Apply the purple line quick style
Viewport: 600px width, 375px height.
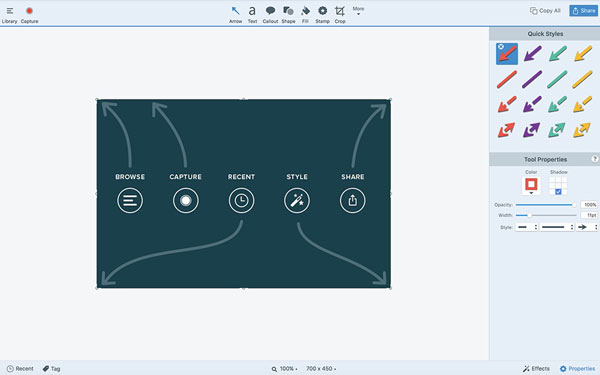click(532, 79)
